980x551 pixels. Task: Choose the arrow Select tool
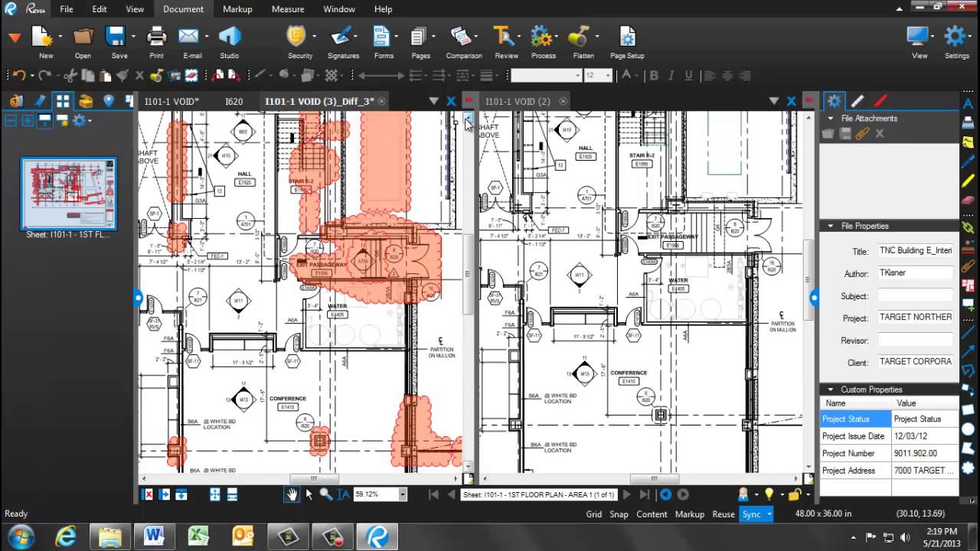click(x=309, y=494)
